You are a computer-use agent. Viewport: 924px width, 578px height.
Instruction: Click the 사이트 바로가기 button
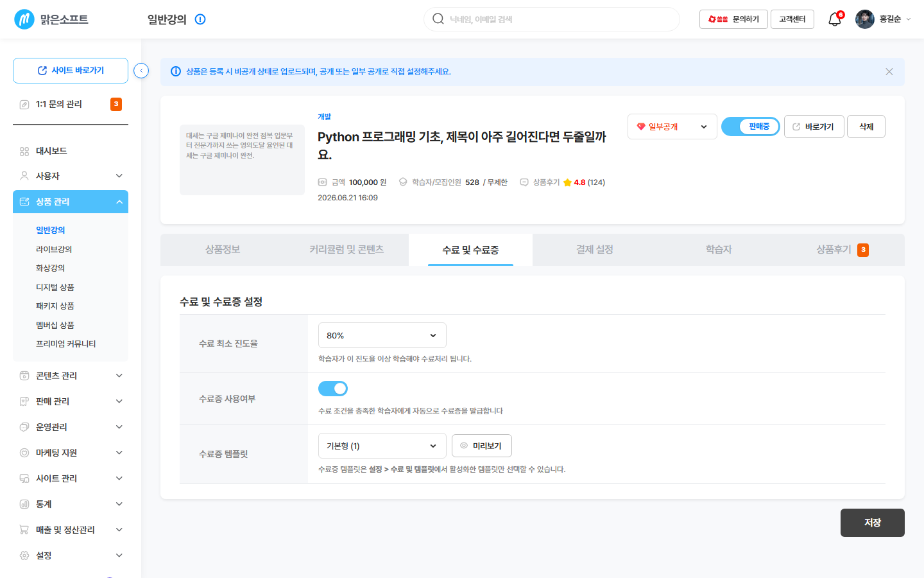pos(71,71)
